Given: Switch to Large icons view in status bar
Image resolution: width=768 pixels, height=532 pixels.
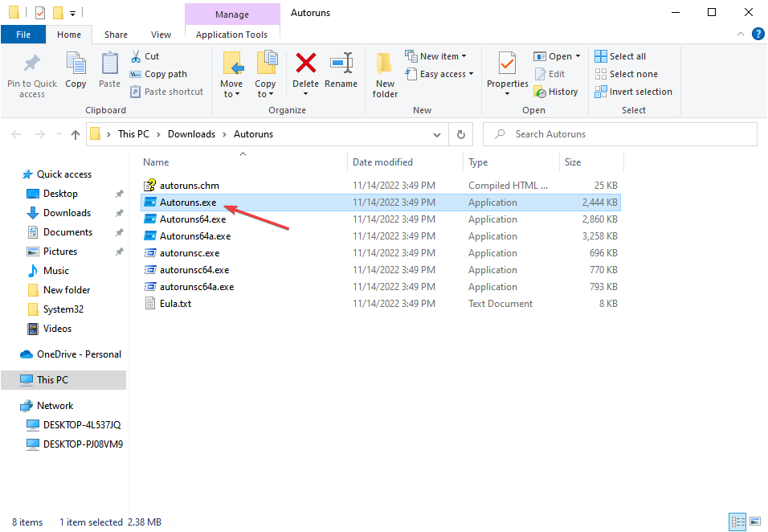Looking at the screenshot, I should coord(755,522).
